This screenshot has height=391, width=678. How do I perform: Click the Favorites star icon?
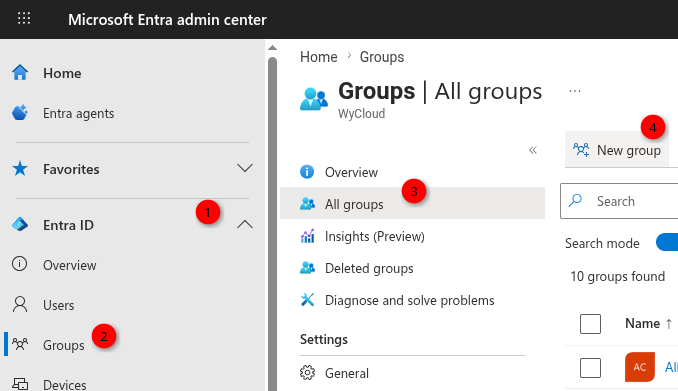click(x=20, y=169)
